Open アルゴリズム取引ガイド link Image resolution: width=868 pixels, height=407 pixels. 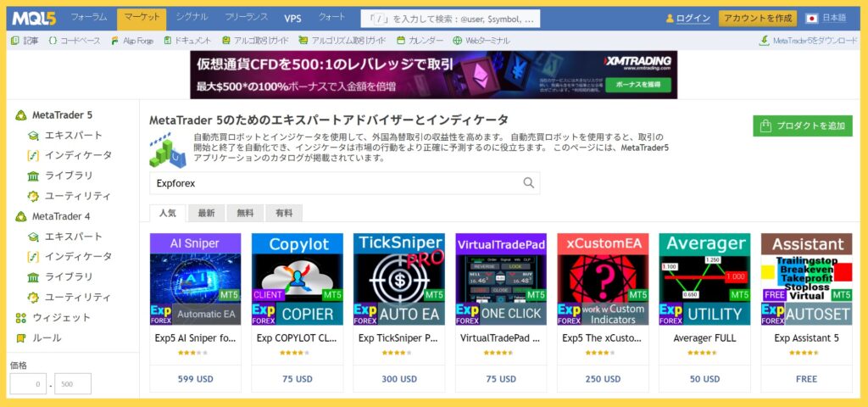[342, 41]
